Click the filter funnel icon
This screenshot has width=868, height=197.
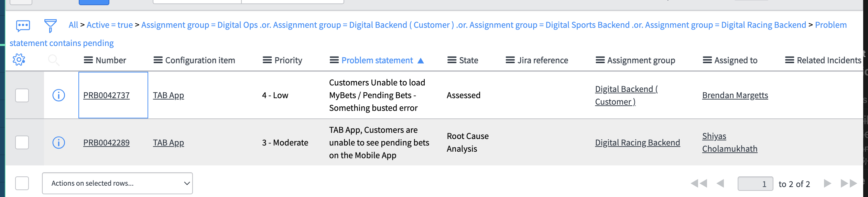pyautogui.click(x=51, y=26)
